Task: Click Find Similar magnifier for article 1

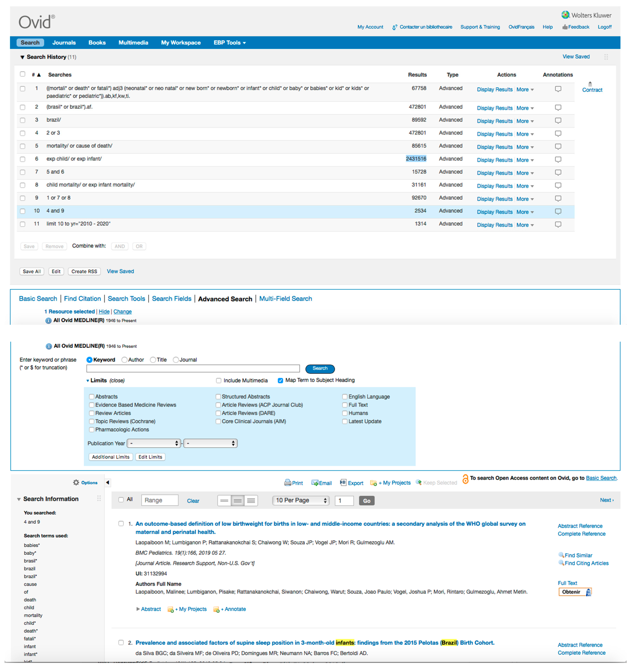Action: [561, 555]
